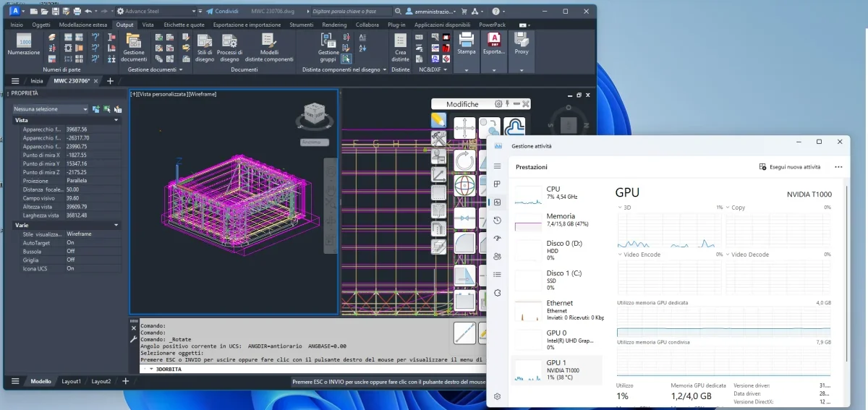The image size is (868, 410).
Task: Switch to Layout1 tab
Action: [x=72, y=381]
